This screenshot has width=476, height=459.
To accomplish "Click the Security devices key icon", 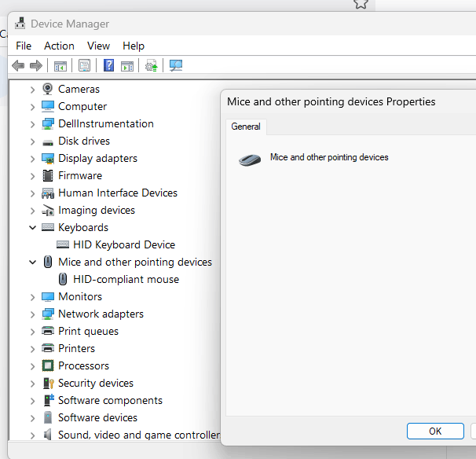I will pos(48,383).
